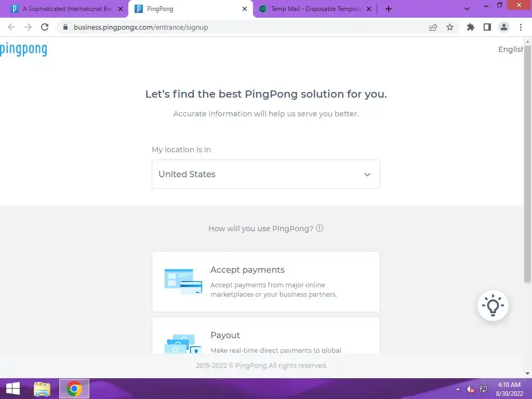
Task: Open the English language selector
Action: 511,49
